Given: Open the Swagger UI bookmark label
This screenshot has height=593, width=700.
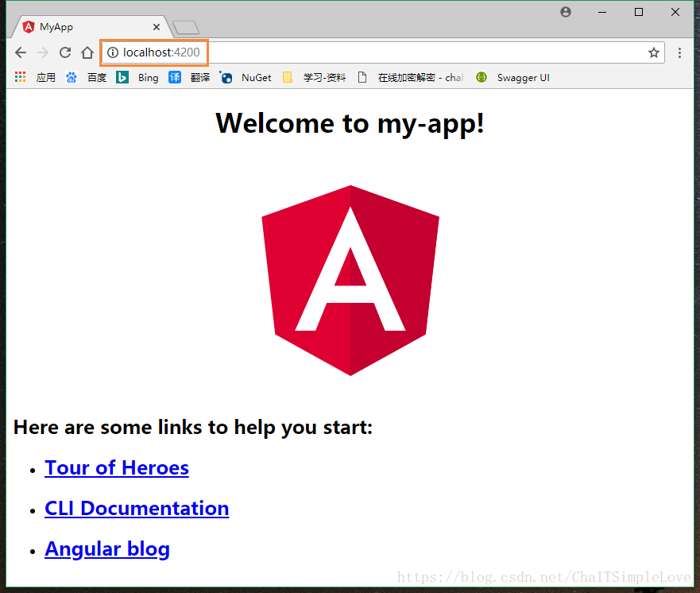Looking at the screenshot, I should pos(524,78).
